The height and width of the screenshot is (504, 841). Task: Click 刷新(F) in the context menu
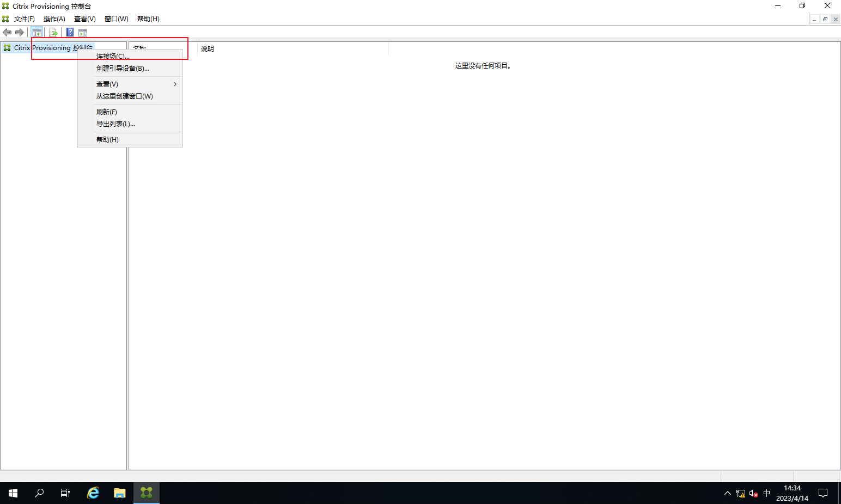pyautogui.click(x=107, y=112)
